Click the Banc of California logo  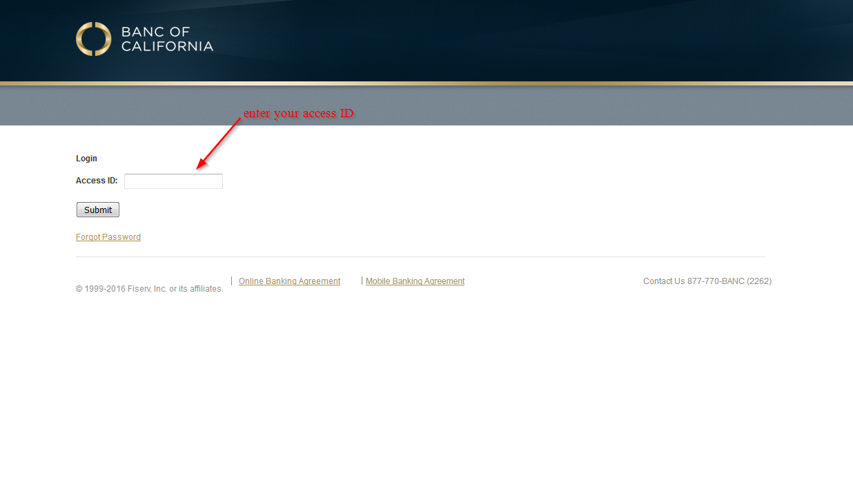[x=144, y=39]
